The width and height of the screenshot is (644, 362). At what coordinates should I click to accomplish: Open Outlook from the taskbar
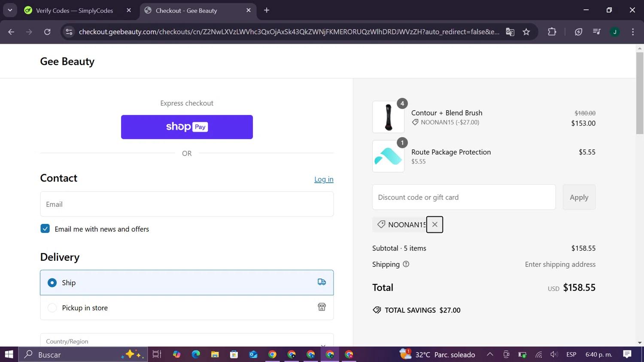coord(253,354)
